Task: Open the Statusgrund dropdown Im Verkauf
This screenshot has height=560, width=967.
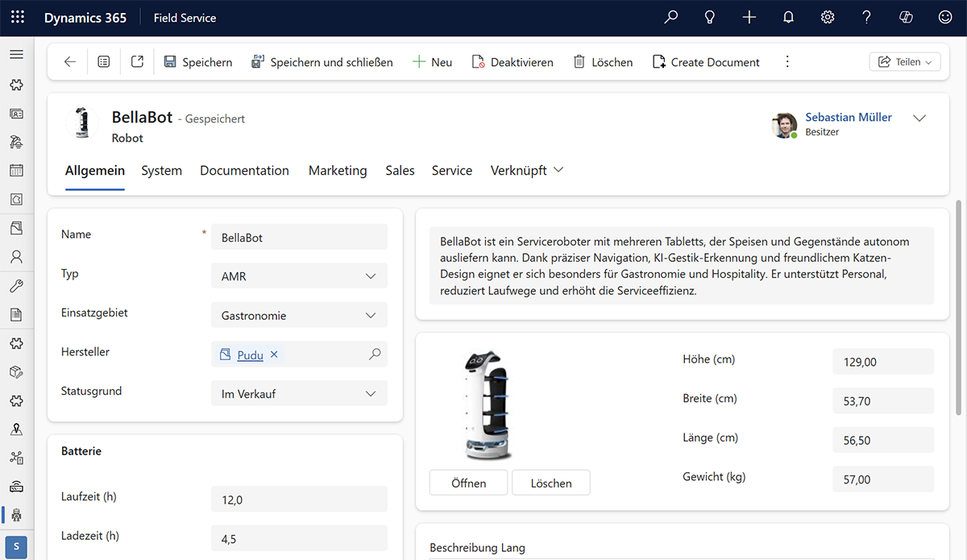Action: (299, 393)
